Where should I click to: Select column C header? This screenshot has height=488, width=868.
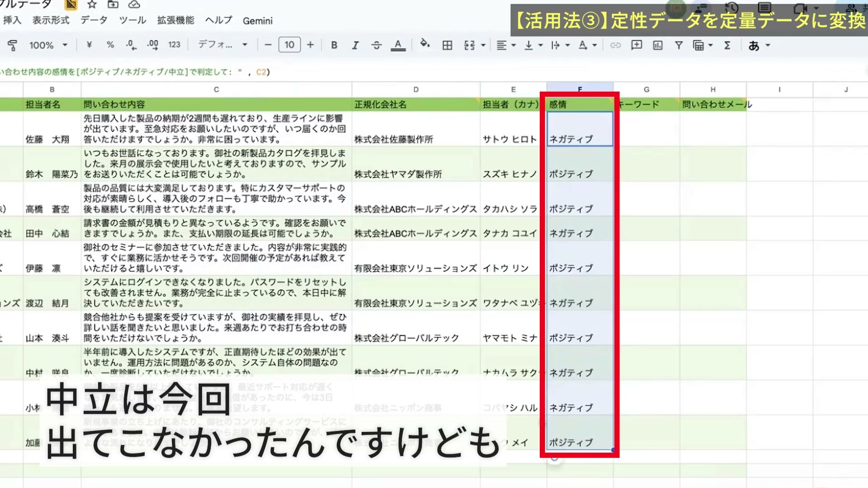(217, 89)
